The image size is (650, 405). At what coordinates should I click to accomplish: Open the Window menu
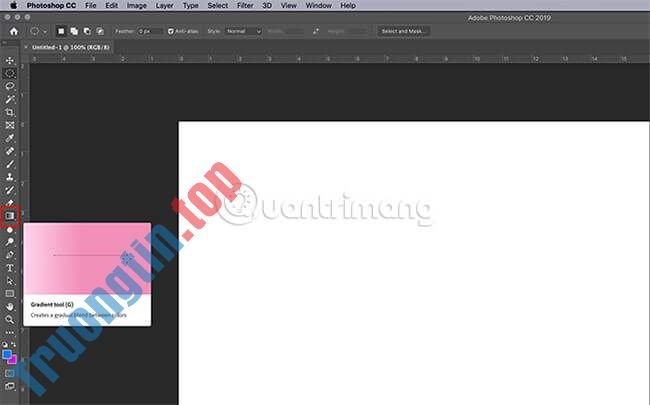[318, 5]
